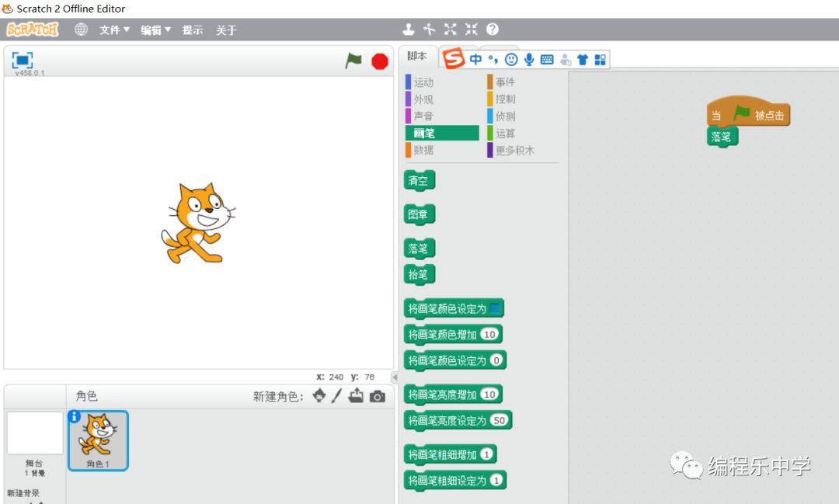The image size is (839, 504).
Task: Click the microphone voice input icon
Action: pyautogui.click(x=529, y=59)
